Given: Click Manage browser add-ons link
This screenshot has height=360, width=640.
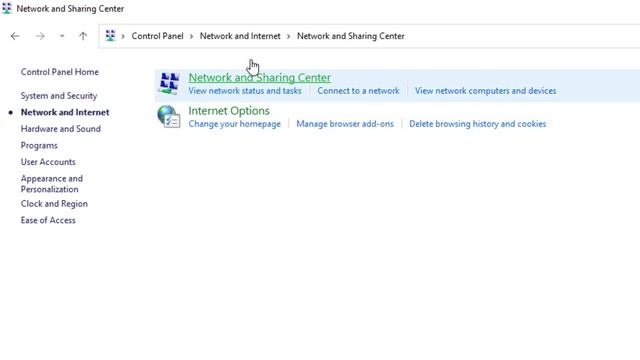Looking at the screenshot, I should tap(345, 124).
